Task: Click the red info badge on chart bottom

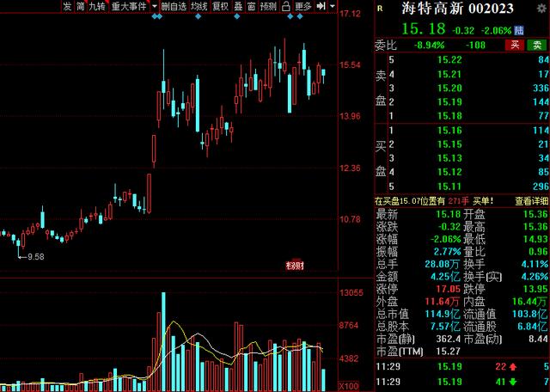Action: [295, 266]
